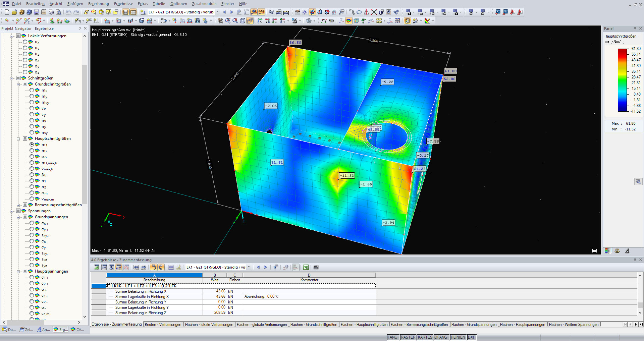Click the color scale bar in the Panel

(623, 80)
